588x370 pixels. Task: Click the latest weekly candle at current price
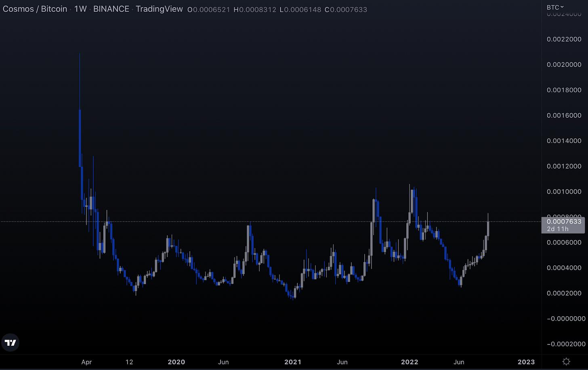coord(488,228)
